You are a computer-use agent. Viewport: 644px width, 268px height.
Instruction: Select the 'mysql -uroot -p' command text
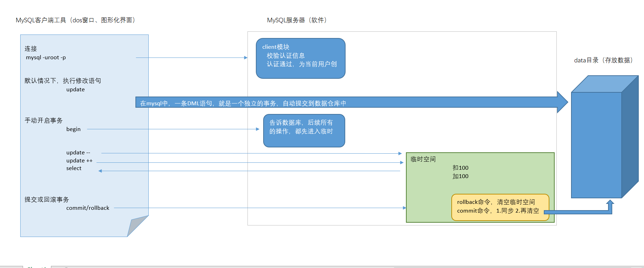tap(46, 58)
